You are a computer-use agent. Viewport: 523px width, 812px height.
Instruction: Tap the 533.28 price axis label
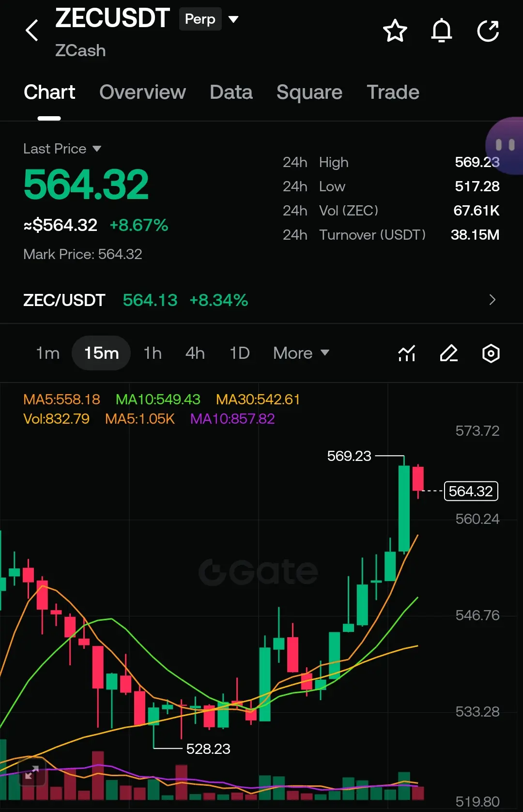click(x=477, y=712)
